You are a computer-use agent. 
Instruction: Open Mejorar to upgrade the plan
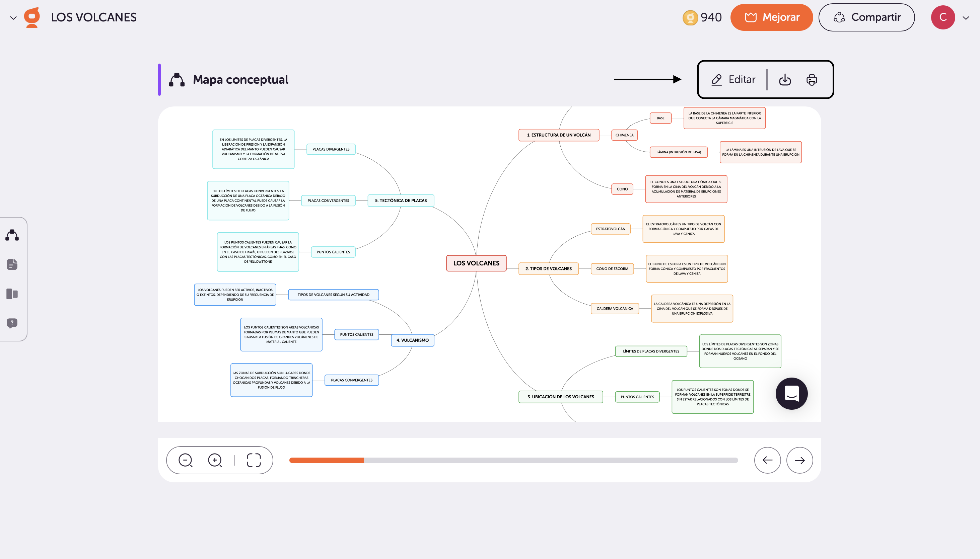772,17
